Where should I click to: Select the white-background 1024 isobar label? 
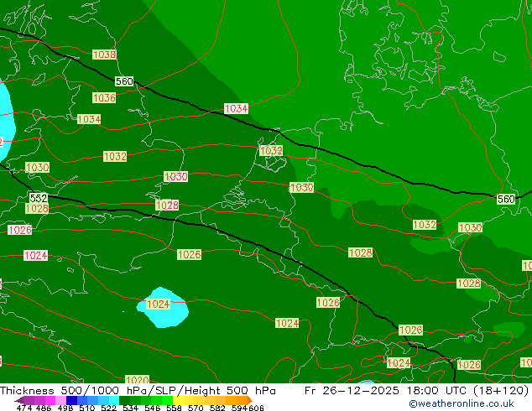tap(35, 255)
